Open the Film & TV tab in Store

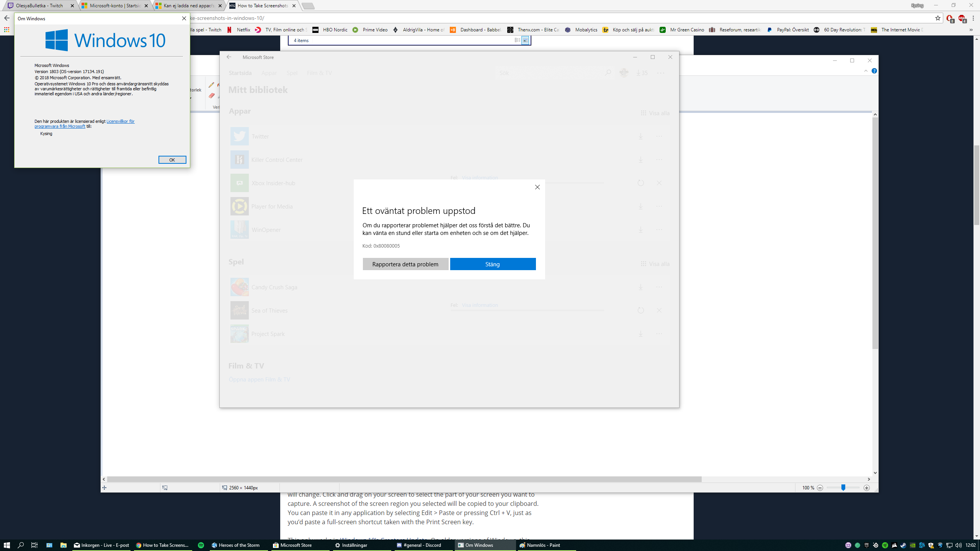click(x=319, y=73)
